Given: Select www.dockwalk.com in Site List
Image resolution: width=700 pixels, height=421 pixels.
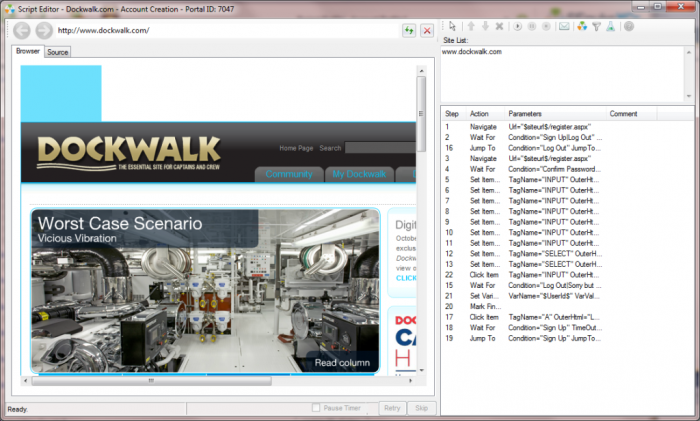Looking at the screenshot, I should [471, 52].
